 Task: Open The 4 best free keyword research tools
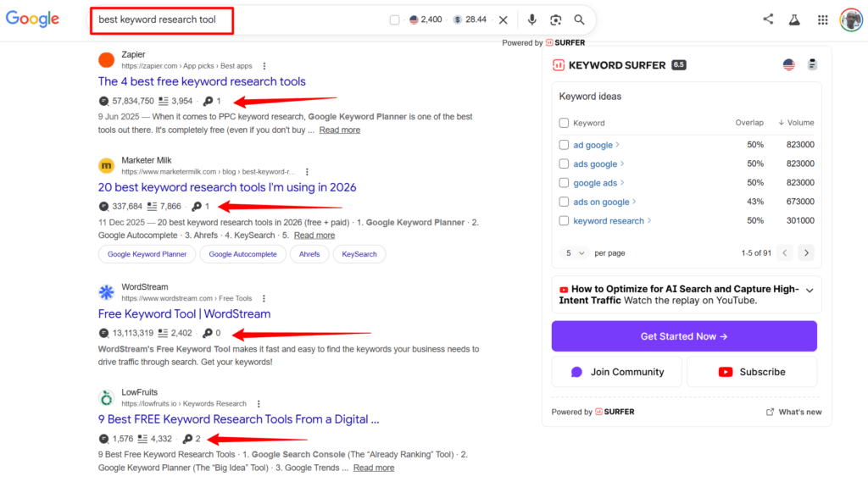point(202,81)
